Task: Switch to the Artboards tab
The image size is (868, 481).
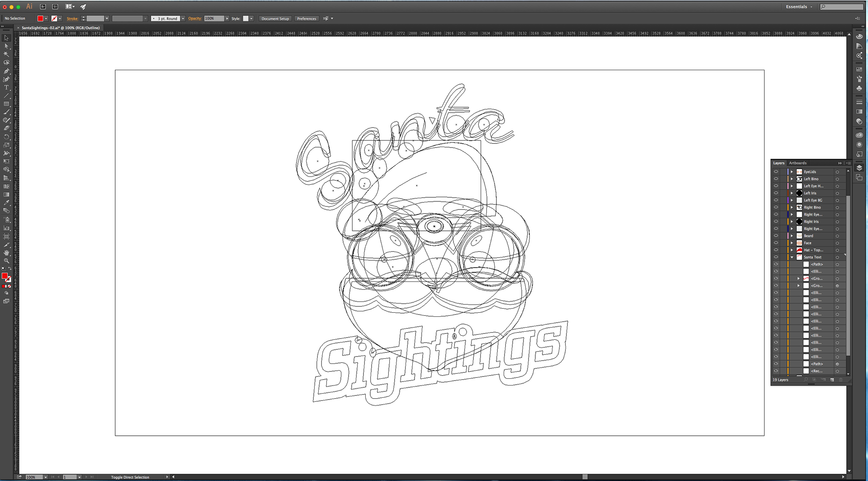Action: (x=797, y=163)
